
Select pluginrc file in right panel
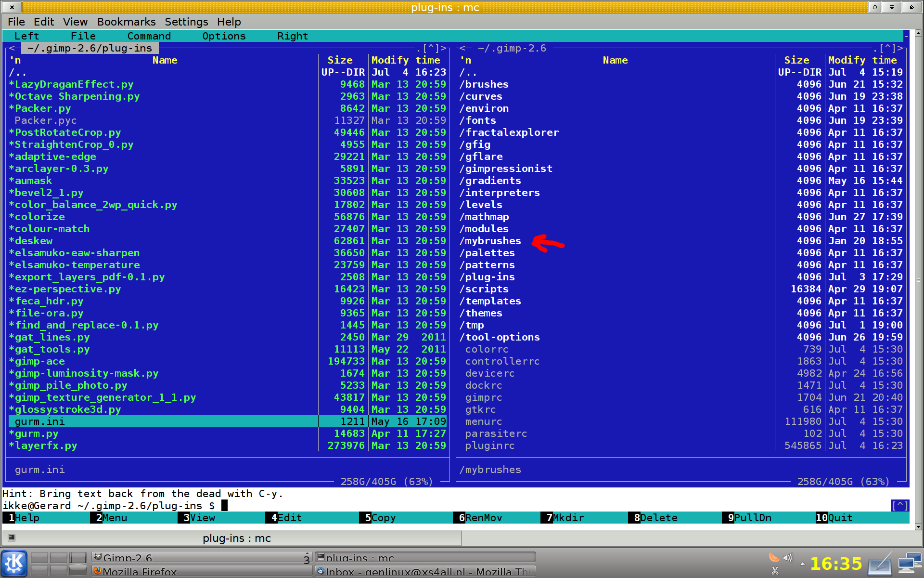coord(490,446)
